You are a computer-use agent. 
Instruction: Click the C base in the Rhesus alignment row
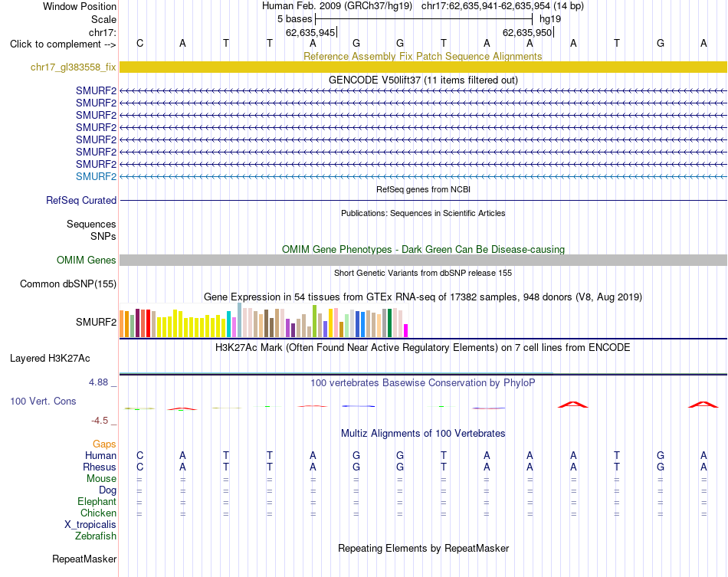click(x=139, y=467)
